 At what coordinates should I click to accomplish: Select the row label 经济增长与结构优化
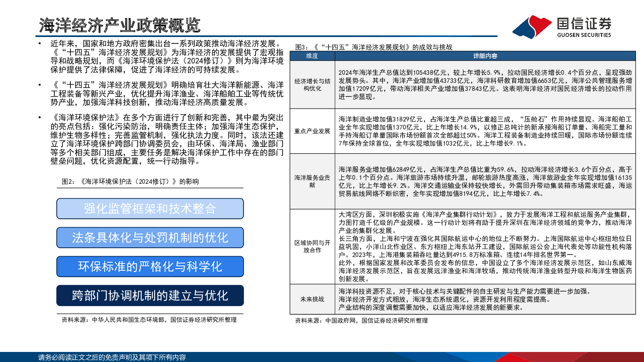[x=312, y=84]
